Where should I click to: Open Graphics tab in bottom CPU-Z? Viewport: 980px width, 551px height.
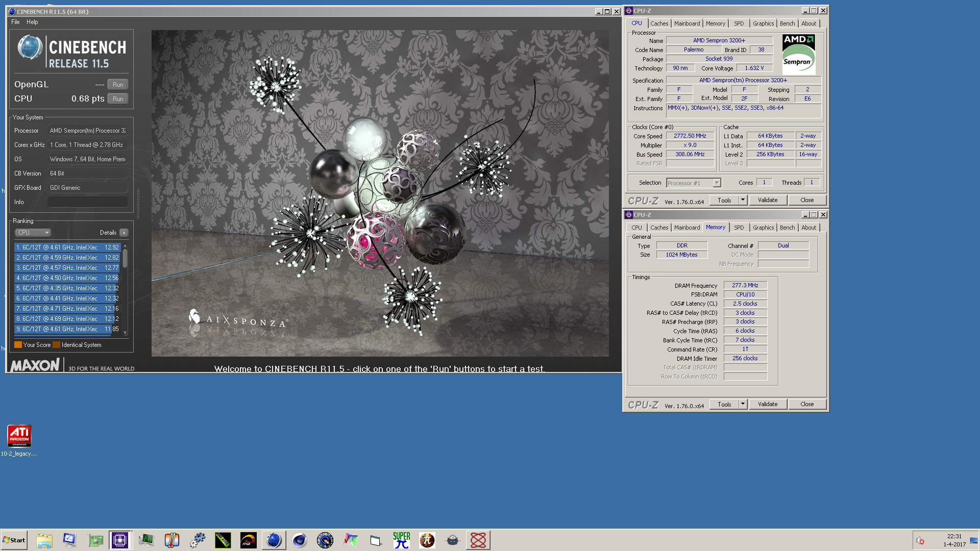coord(763,228)
